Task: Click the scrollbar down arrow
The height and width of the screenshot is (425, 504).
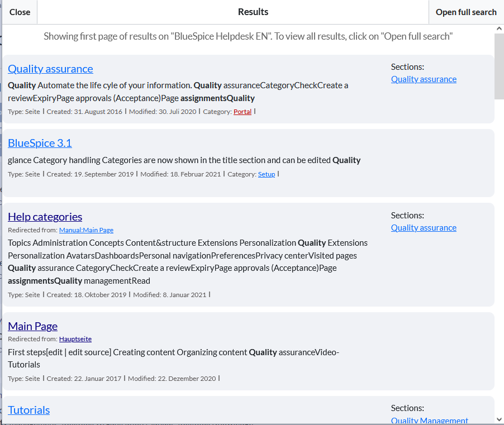Action: [499, 419]
